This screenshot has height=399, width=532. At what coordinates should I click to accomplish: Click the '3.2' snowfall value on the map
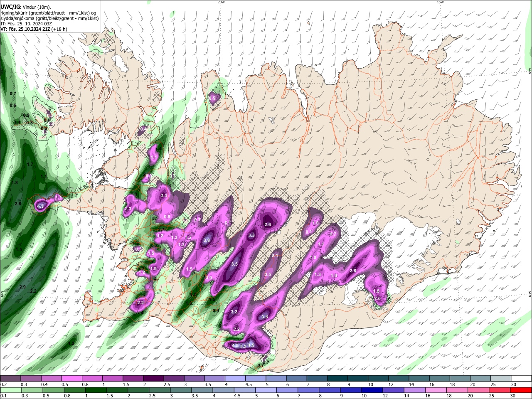point(234,312)
